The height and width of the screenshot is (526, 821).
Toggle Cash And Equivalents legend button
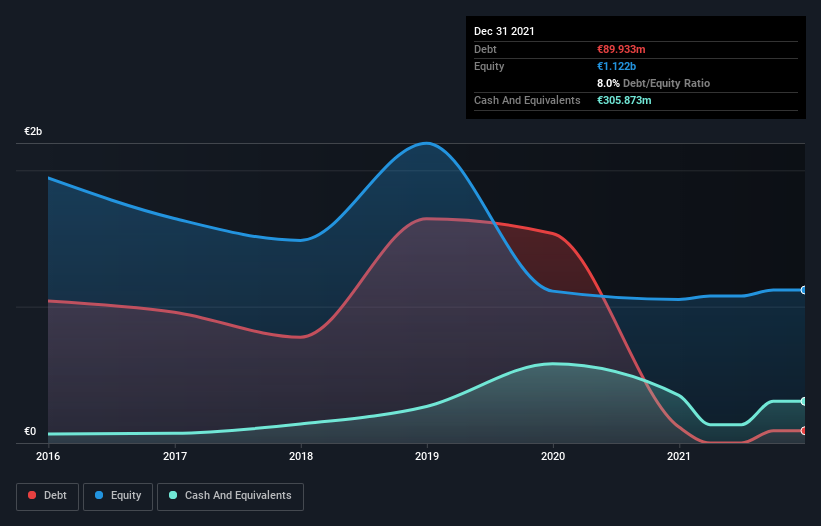point(230,496)
